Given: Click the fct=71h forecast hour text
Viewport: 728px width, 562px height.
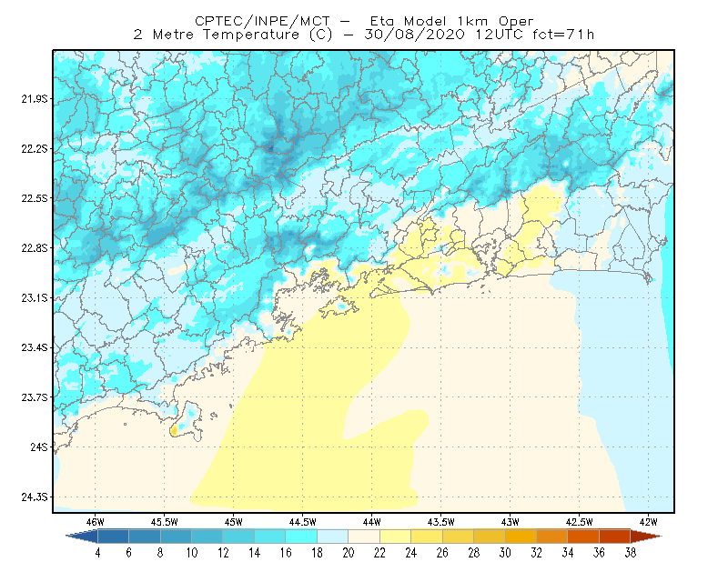Looking at the screenshot, I should click(x=563, y=35).
